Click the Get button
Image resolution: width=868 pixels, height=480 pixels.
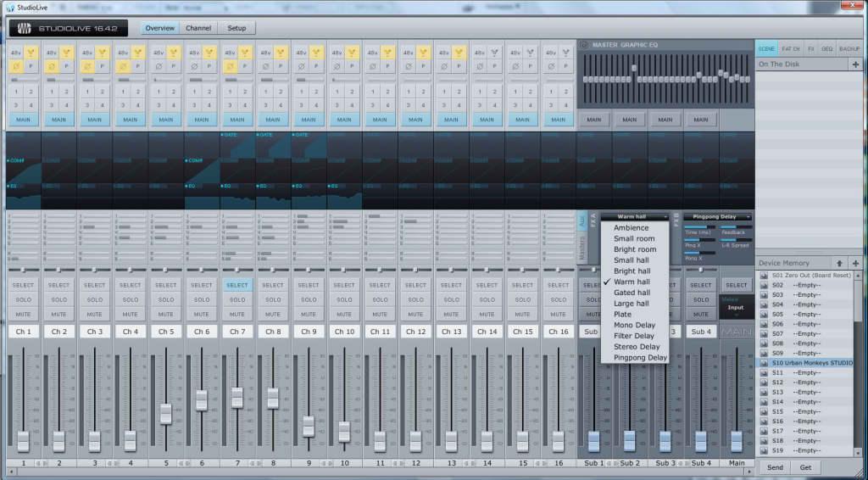(x=805, y=468)
